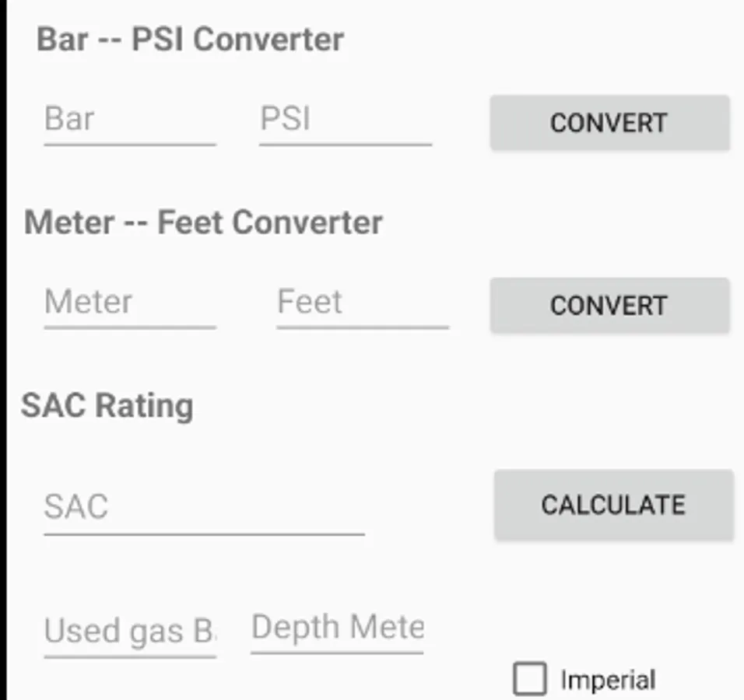
Task: Focus the Used gas input field
Action: pos(129,631)
